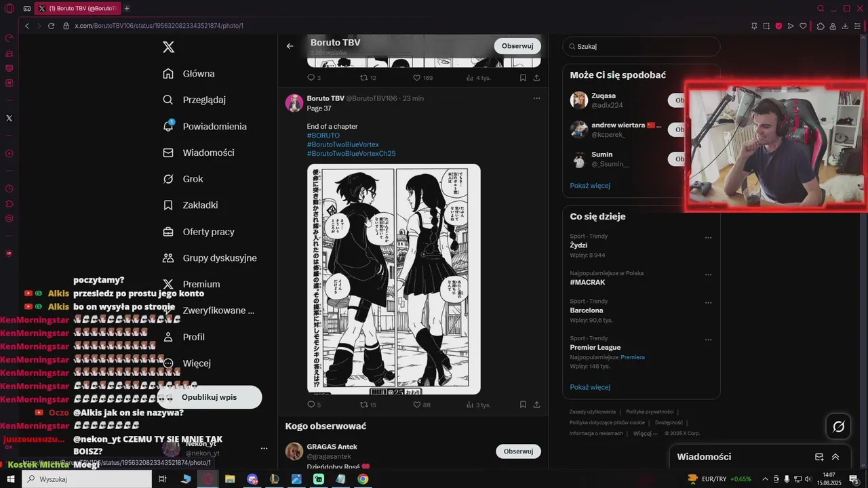The height and width of the screenshot is (488, 868).
Task: Open Chrome from the Windows taskbar
Action: click(363, 479)
